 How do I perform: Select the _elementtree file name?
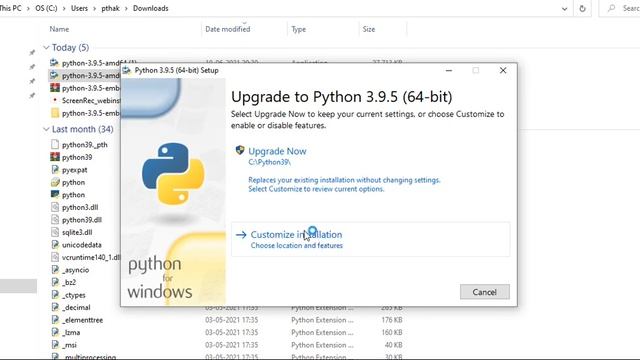[82, 320]
